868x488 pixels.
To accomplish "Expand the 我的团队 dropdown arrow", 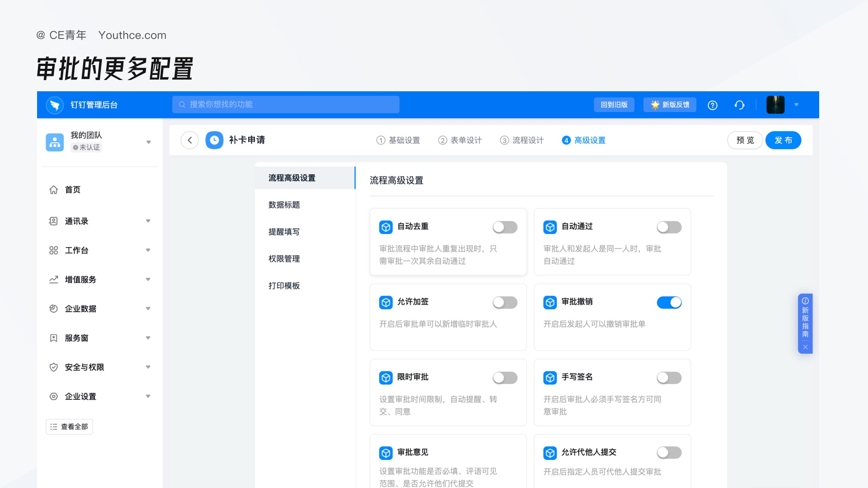I will 148,142.
